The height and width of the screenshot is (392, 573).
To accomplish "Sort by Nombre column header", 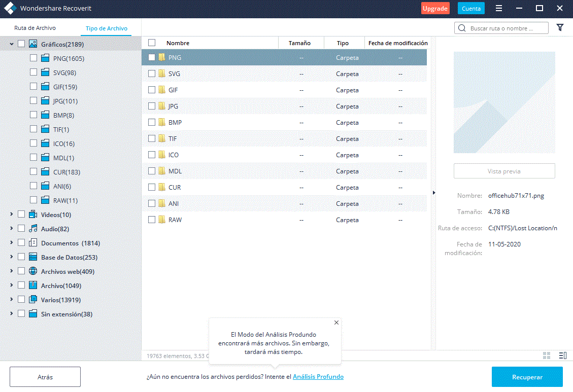I will (178, 43).
